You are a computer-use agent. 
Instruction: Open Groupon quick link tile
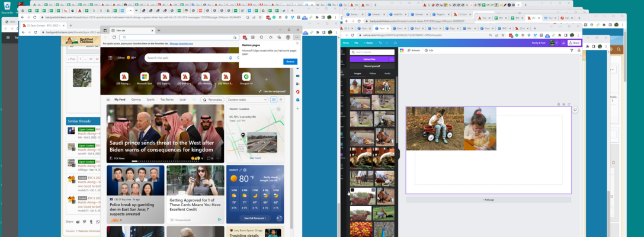(x=246, y=78)
